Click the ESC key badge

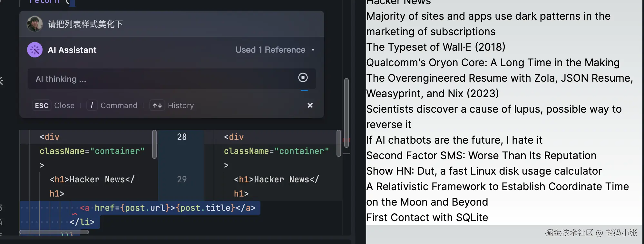coord(42,106)
